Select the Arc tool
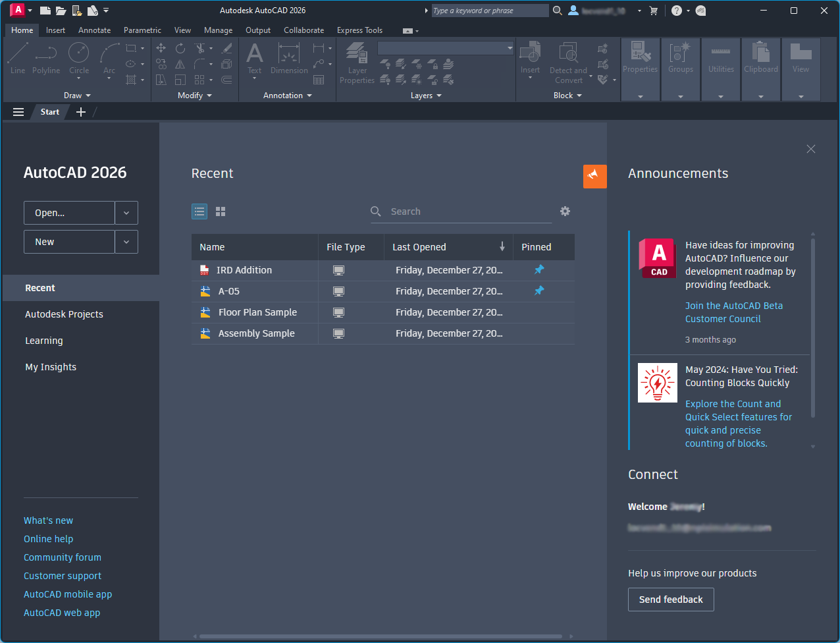The image size is (840, 643). tap(109, 58)
